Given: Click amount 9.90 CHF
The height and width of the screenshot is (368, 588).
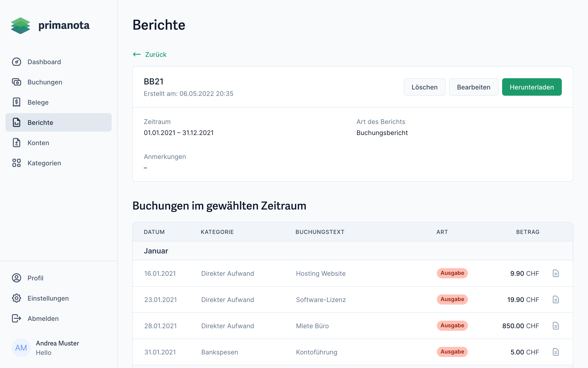Looking at the screenshot, I should 525,273.
